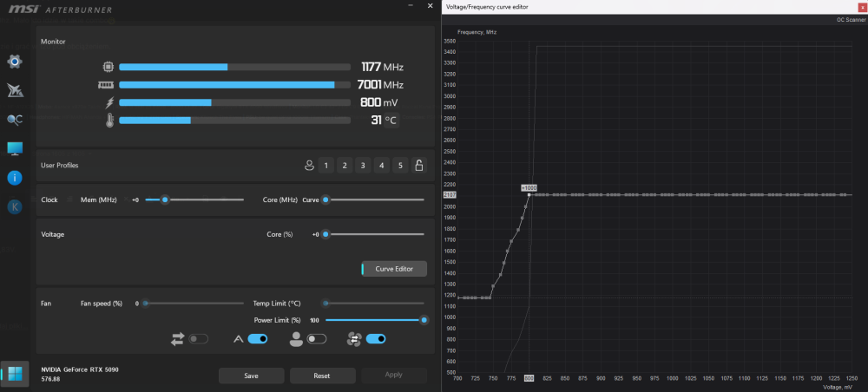Screen dimensions: 868x392
Task: Select user profile slot 1
Action: coord(325,166)
